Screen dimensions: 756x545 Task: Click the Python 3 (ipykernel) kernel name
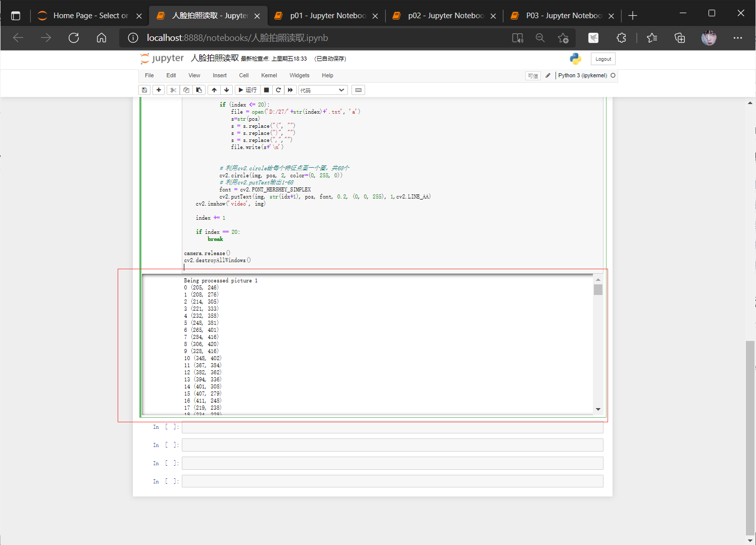582,75
